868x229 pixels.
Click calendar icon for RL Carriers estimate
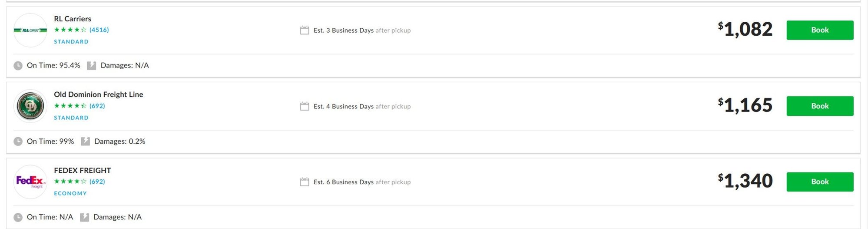point(305,30)
